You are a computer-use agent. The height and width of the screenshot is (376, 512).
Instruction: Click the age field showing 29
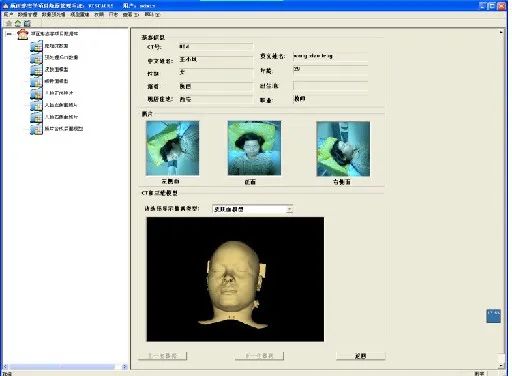click(330, 69)
